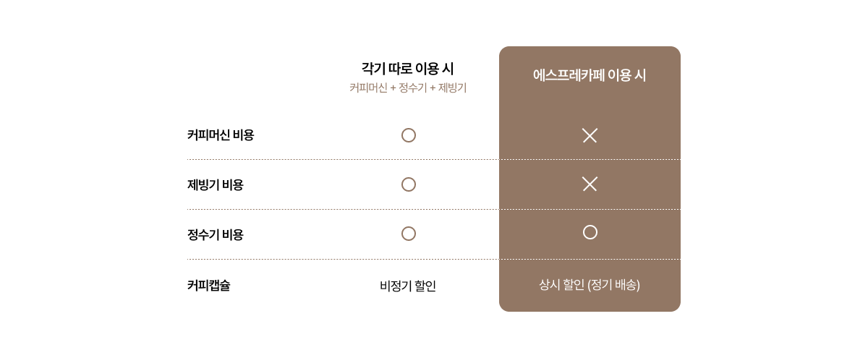Click the brown circle in 정수기 비용 row
868x358 pixels.
[x=409, y=234]
